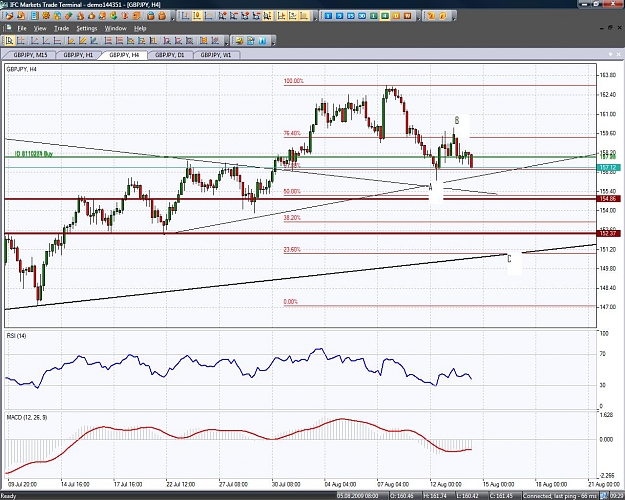Viewport: 625px width, 500px height.
Task: Open the File menu
Action: coord(22,28)
